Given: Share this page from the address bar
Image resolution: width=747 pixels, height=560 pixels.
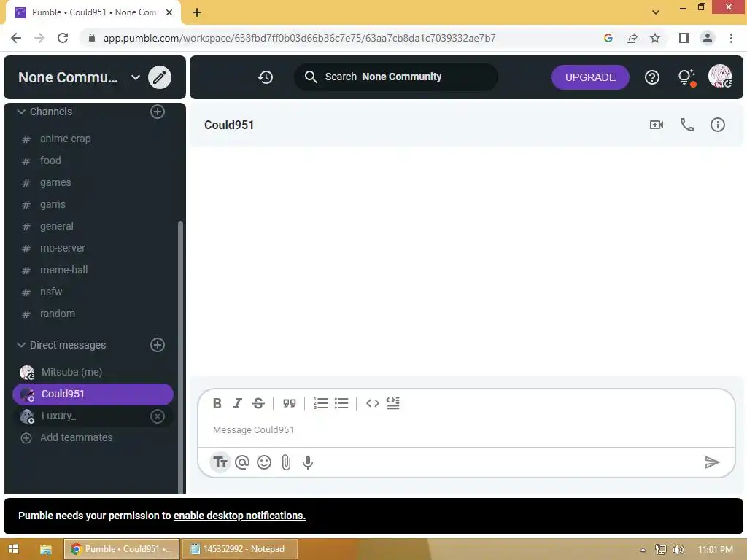Looking at the screenshot, I should pyautogui.click(x=632, y=38).
